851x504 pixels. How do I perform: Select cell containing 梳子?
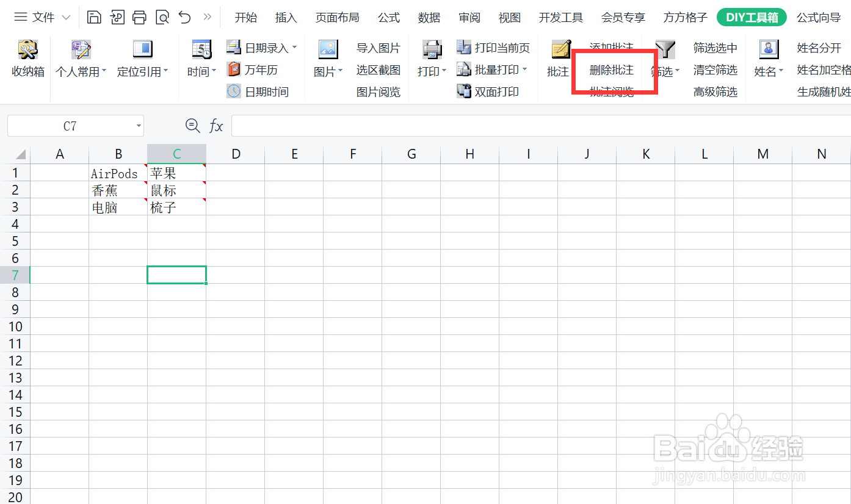point(177,207)
